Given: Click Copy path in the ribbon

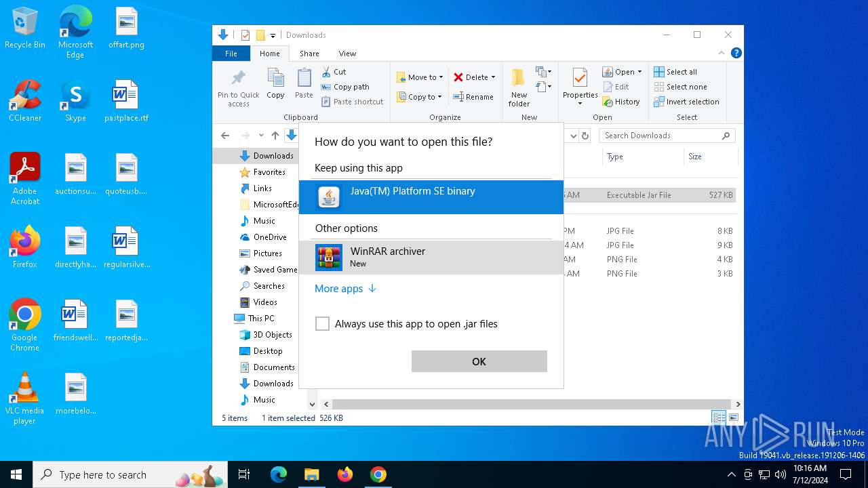Looking at the screenshot, I should pos(345,87).
